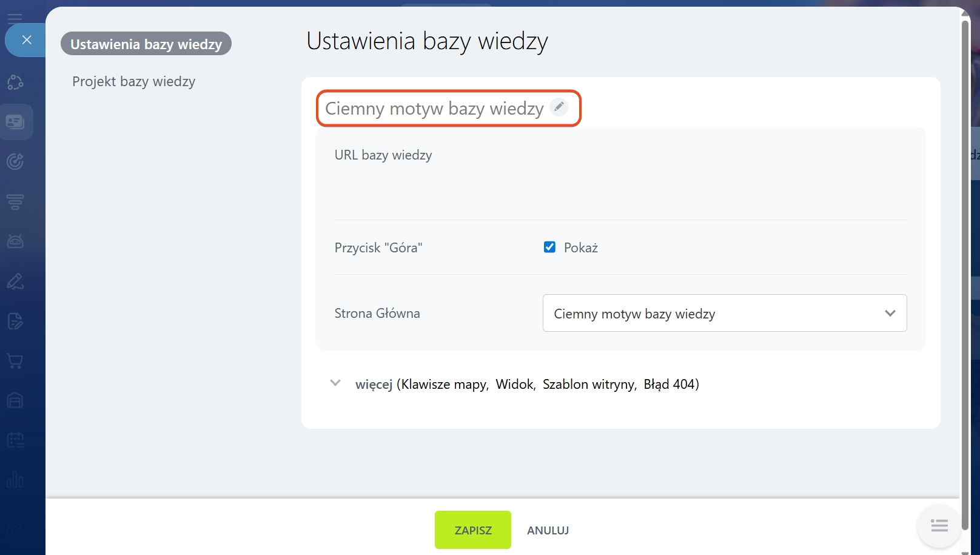Click the funnel icon in left sidebar
This screenshot has height=555, width=980.
coord(15,201)
